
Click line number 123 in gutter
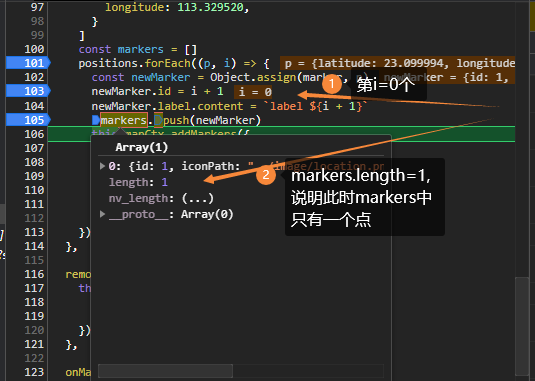pyautogui.click(x=34, y=372)
